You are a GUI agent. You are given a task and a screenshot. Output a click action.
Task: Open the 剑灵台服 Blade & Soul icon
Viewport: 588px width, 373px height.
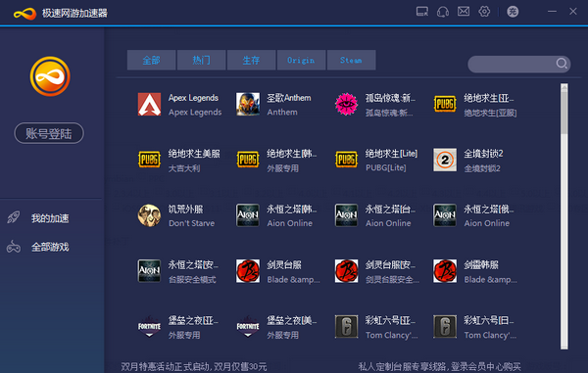[x=248, y=271]
